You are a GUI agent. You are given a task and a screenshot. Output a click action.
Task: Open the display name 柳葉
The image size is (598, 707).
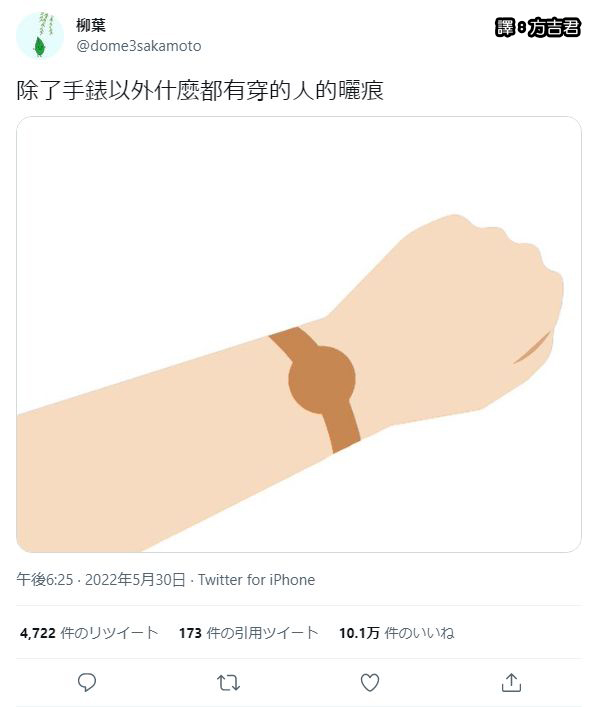point(91,25)
